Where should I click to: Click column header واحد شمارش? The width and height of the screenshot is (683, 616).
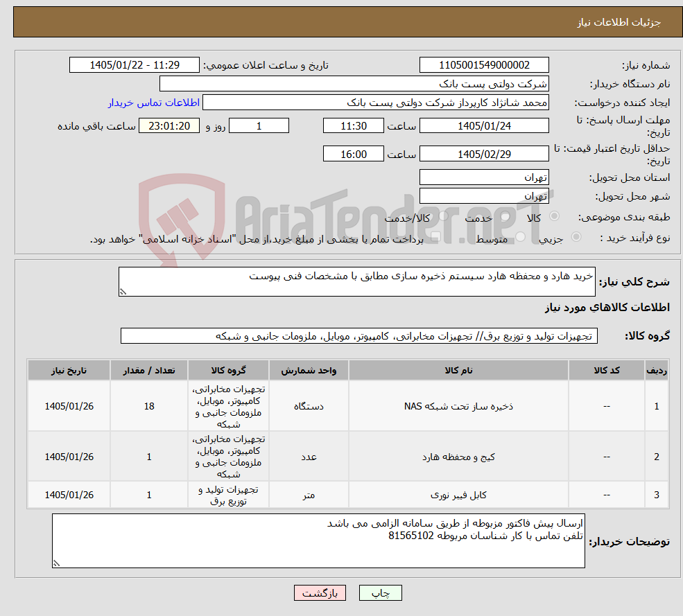(309, 370)
